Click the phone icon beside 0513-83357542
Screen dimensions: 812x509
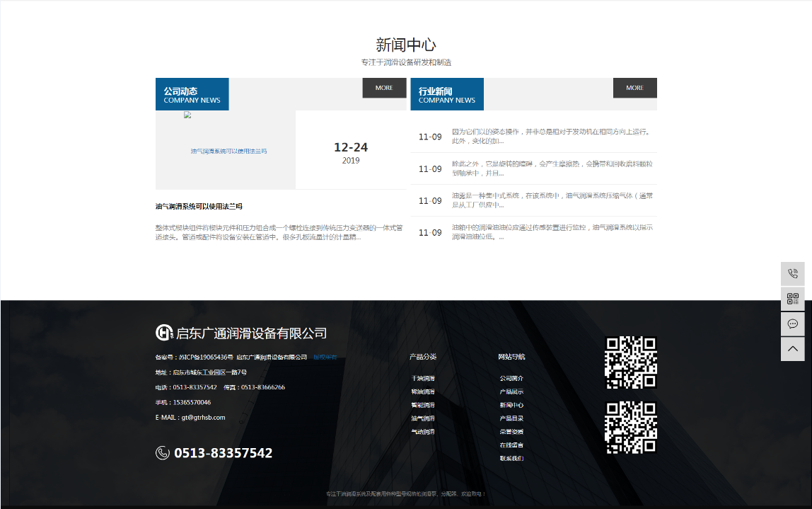click(x=163, y=453)
